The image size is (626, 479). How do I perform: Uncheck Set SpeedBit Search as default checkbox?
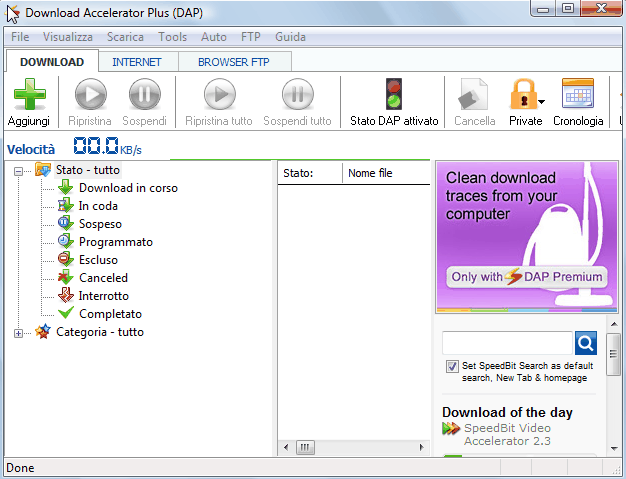point(452,366)
